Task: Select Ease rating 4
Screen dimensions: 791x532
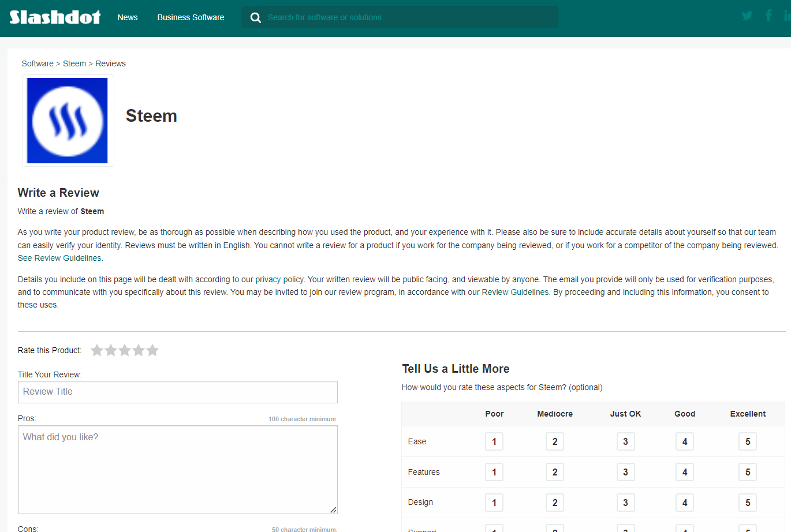Action: [x=685, y=441]
